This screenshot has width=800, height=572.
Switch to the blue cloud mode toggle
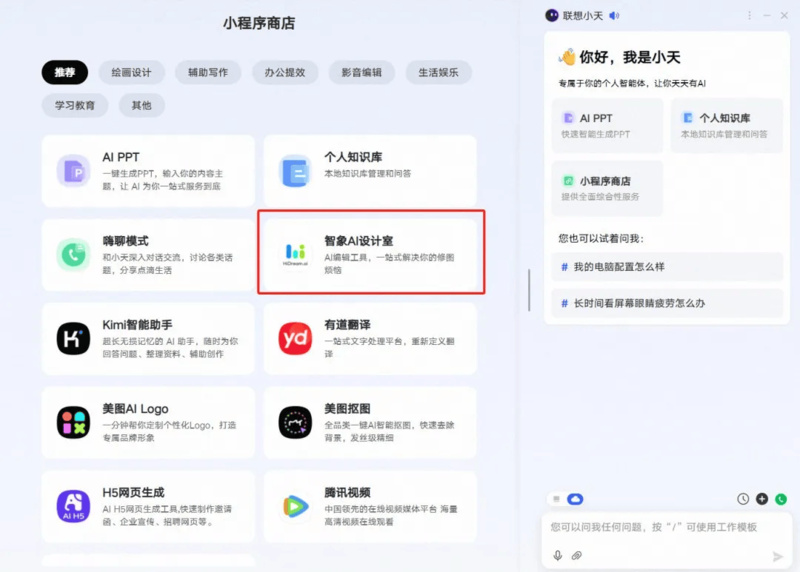[x=575, y=499]
